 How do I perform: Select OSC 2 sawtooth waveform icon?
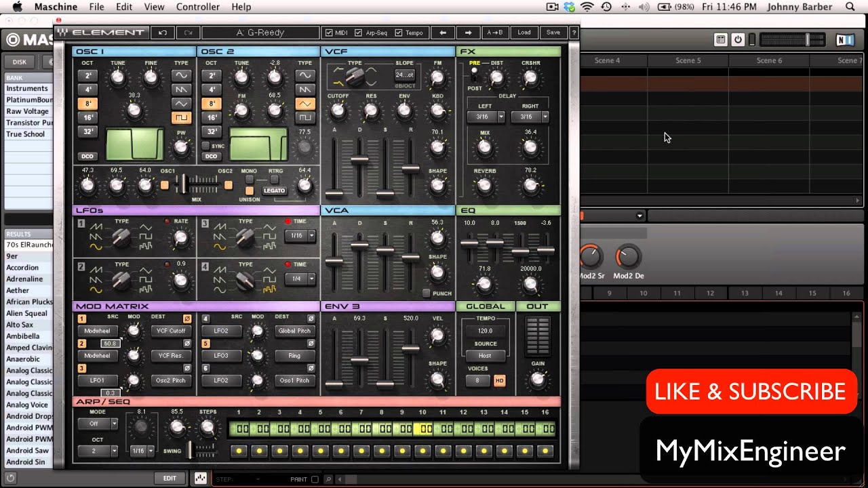(x=305, y=89)
